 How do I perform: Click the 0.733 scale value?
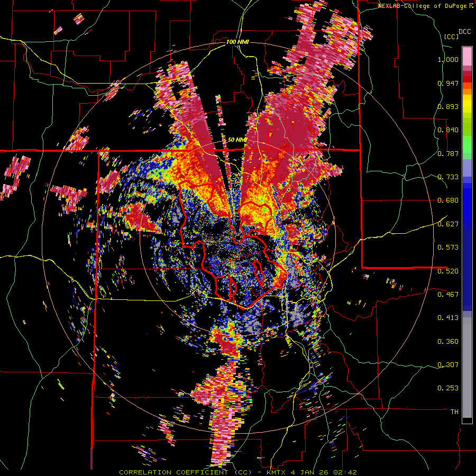click(448, 177)
